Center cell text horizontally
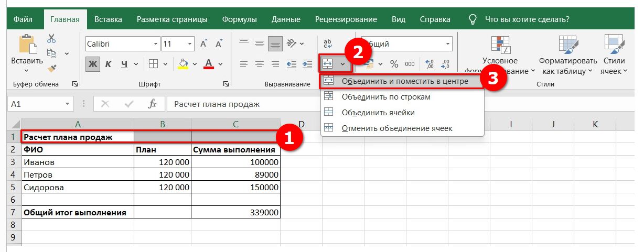Image resolution: width=644 pixels, height=252 pixels. click(259, 64)
